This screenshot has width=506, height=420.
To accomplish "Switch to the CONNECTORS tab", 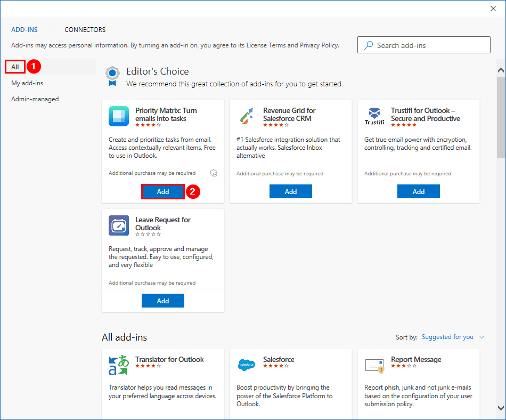I will [x=85, y=30].
